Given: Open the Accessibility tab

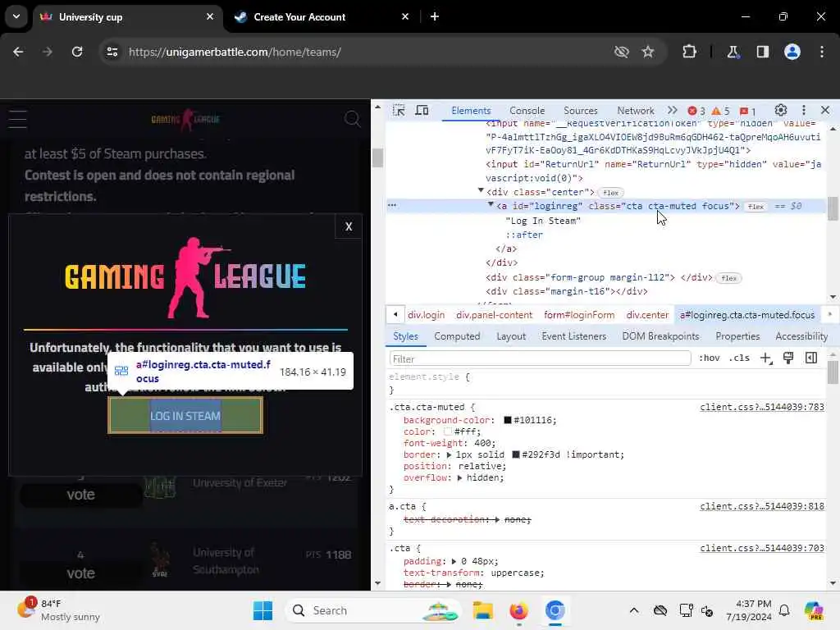Looking at the screenshot, I should pyautogui.click(x=801, y=336).
